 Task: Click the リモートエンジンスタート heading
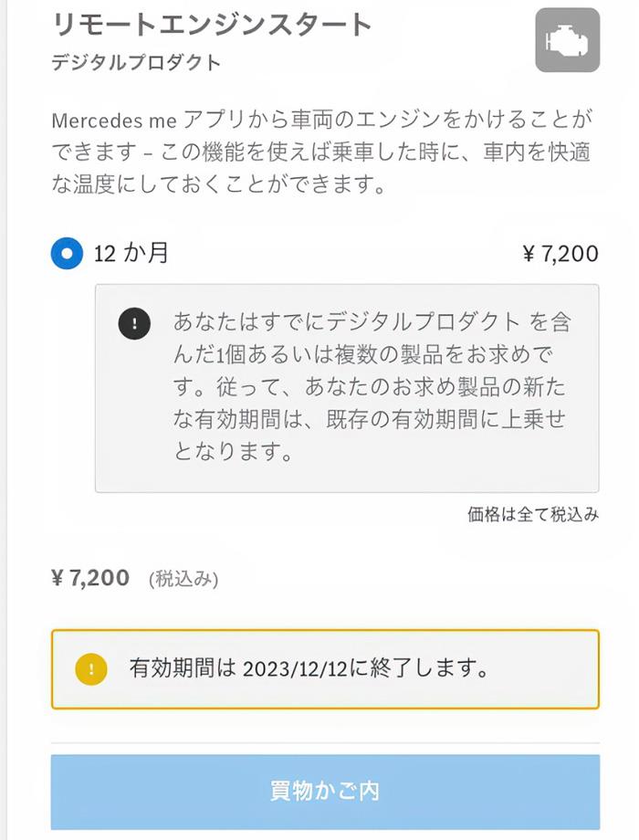pos(212,25)
